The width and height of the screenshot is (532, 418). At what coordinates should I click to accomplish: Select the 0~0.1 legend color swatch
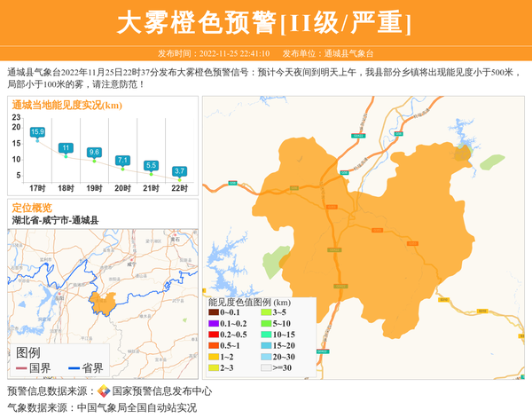pyautogui.click(x=214, y=312)
